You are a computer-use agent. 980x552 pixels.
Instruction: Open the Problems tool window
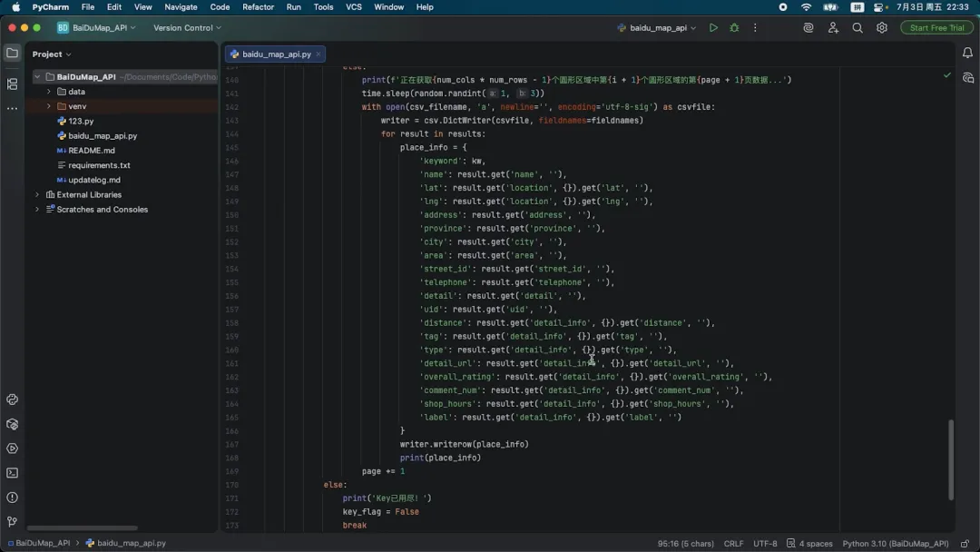click(12, 498)
